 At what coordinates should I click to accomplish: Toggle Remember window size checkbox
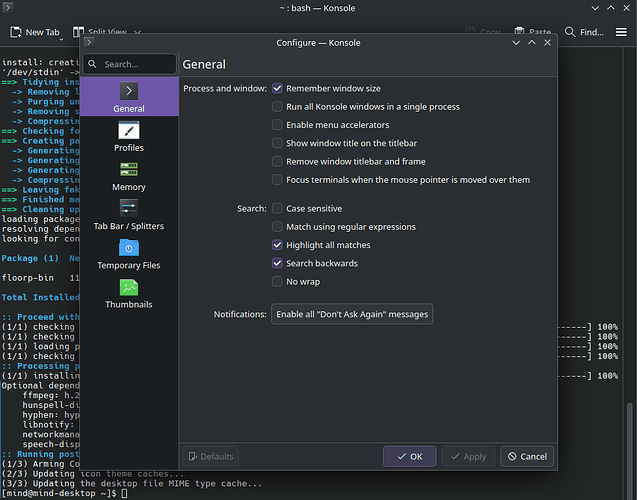coord(277,88)
